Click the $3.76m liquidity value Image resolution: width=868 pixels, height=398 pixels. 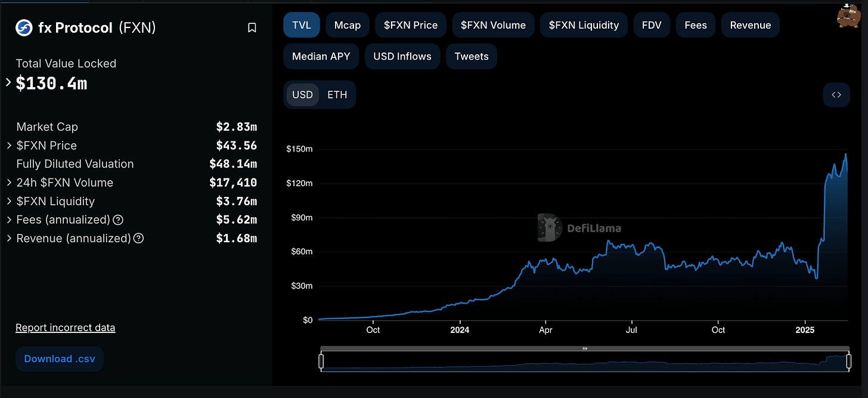[237, 201]
